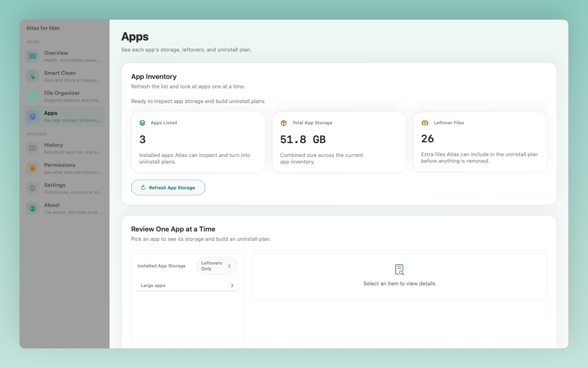Click the Leftovers Only count badge 3
Screen dimensions: 588x368
pyautogui.click(x=229, y=266)
